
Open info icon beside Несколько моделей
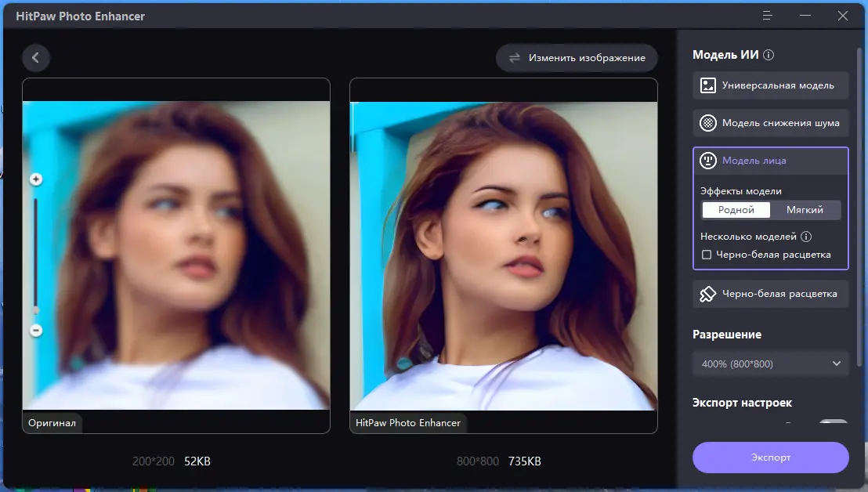(806, 237)
